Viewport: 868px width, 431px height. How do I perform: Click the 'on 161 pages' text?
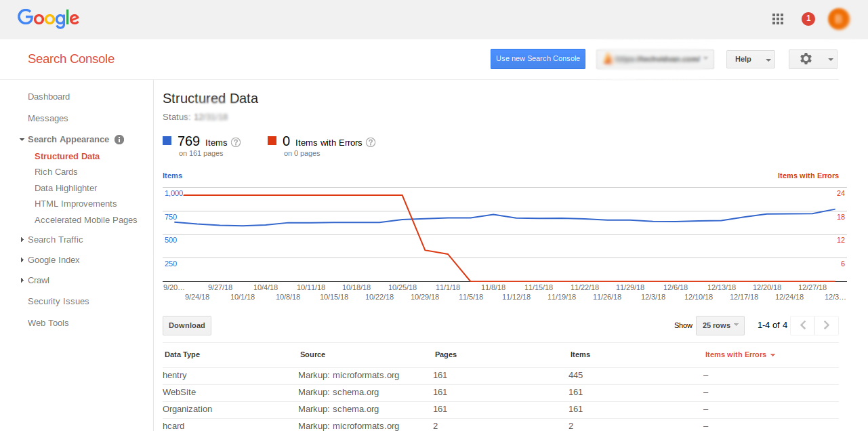coord(201,154)
